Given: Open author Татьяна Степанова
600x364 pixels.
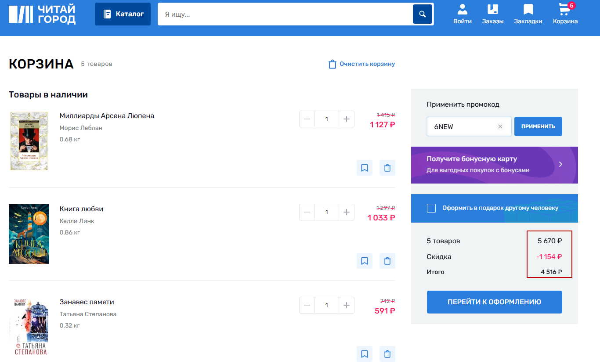Looking at the screenshot, I should (x=88, y=314).
